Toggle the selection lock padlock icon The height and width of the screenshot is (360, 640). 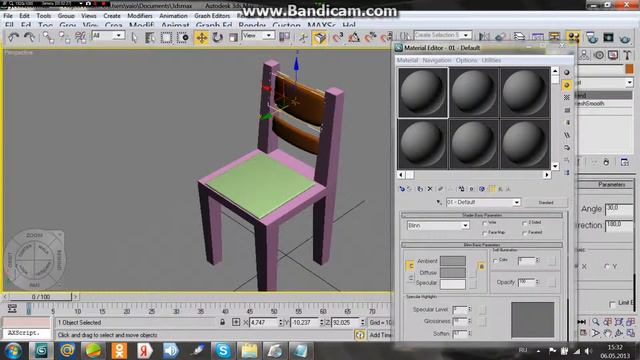point(222,322)
